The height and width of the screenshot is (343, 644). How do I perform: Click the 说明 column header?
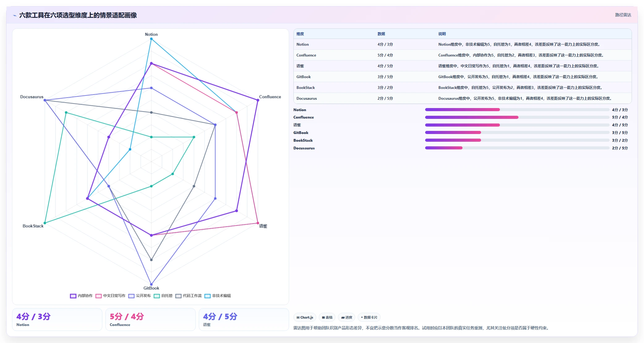coord(442,34)
